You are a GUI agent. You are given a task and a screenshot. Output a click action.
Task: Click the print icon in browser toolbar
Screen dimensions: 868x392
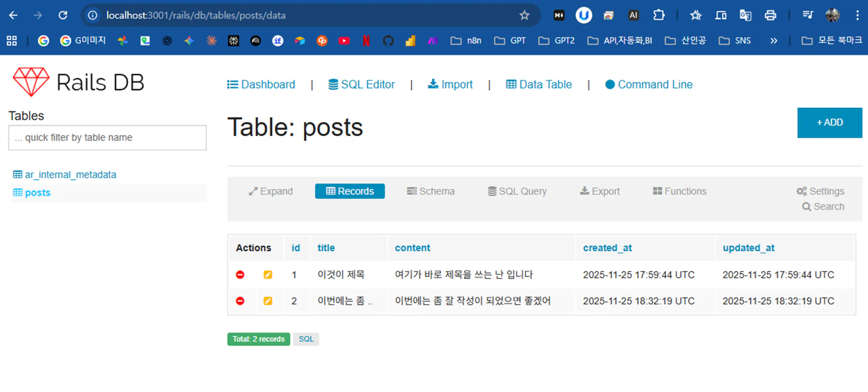770,15
